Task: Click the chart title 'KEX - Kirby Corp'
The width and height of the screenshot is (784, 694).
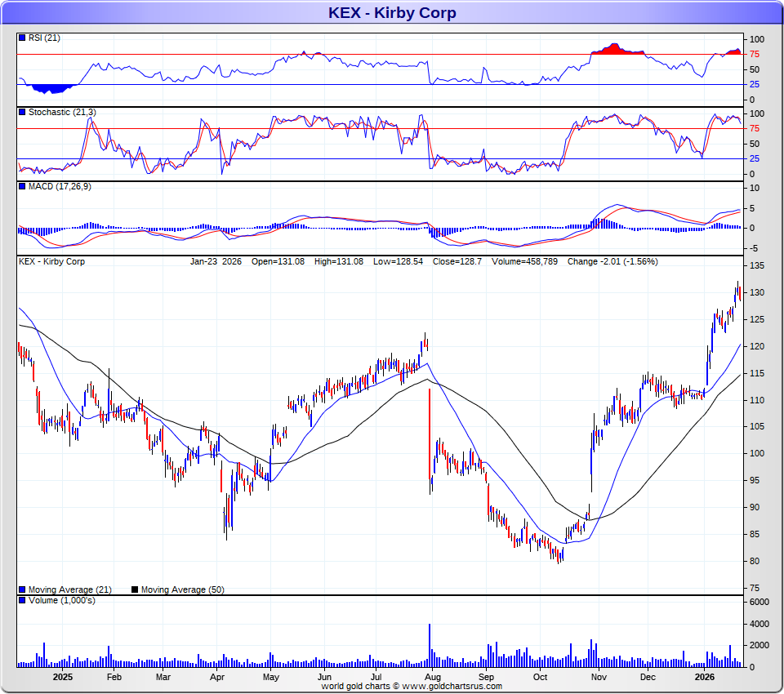Action: click(392, 12)
